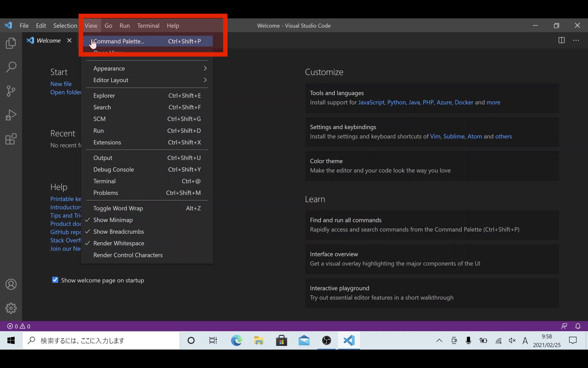Open the Help menu
The image size is (588, 368).
pyautogui.click(x=173, y=25)
